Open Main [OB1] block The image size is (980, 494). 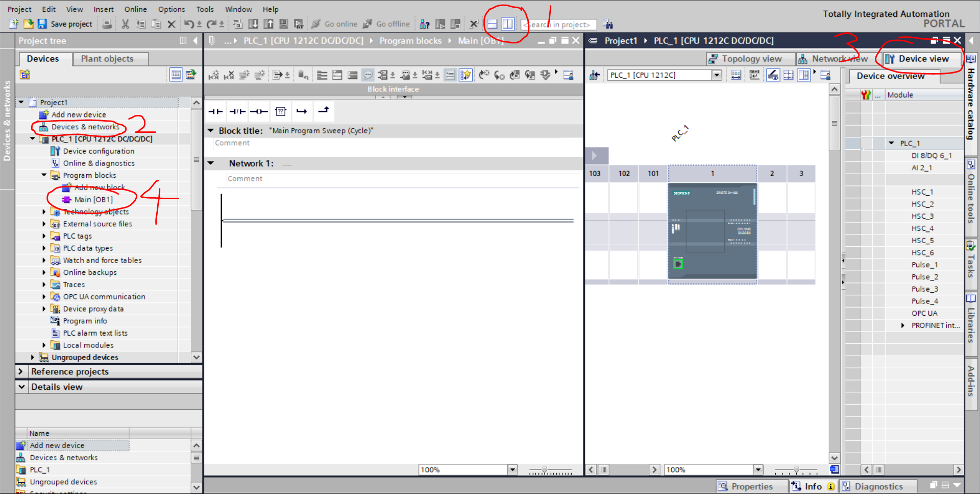pyautogui.click(x=93, y=200)
